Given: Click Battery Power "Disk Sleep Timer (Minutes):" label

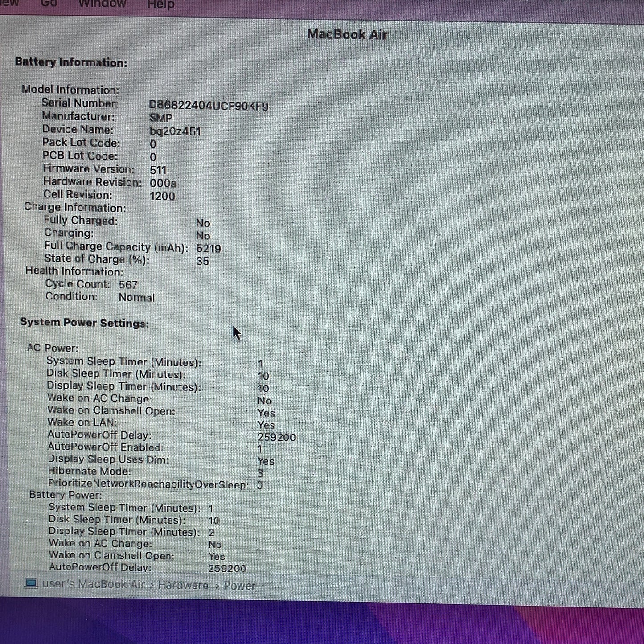Looking at the screenshot, I should [x=117, y=520].
